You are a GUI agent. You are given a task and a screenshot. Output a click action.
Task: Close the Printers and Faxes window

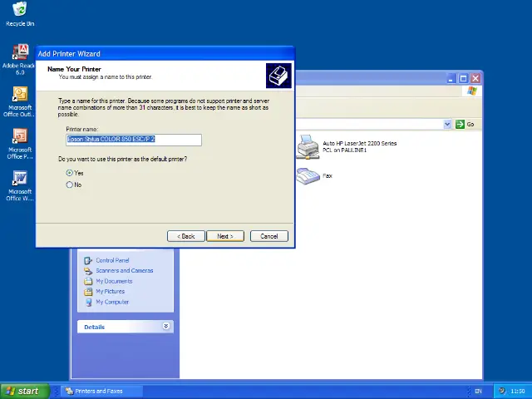[475, 79]
